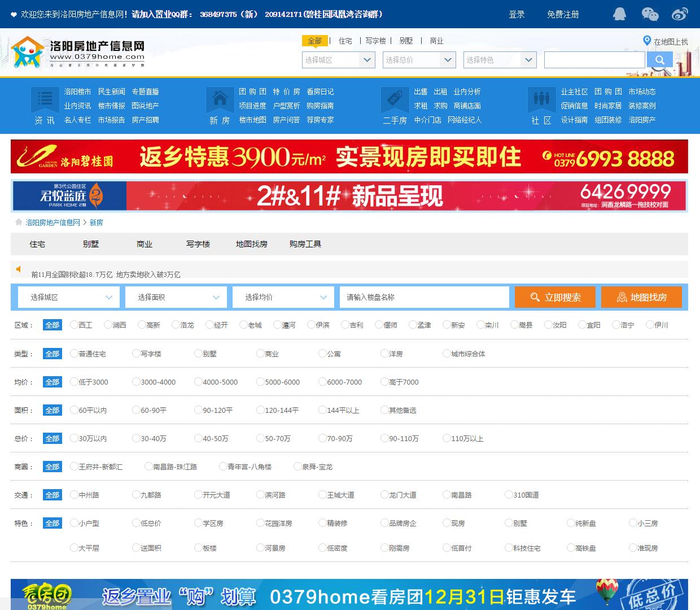The image size is (700, 610).
Task: Click the orange 立即搜索 button
Action: tap(555, 297)
